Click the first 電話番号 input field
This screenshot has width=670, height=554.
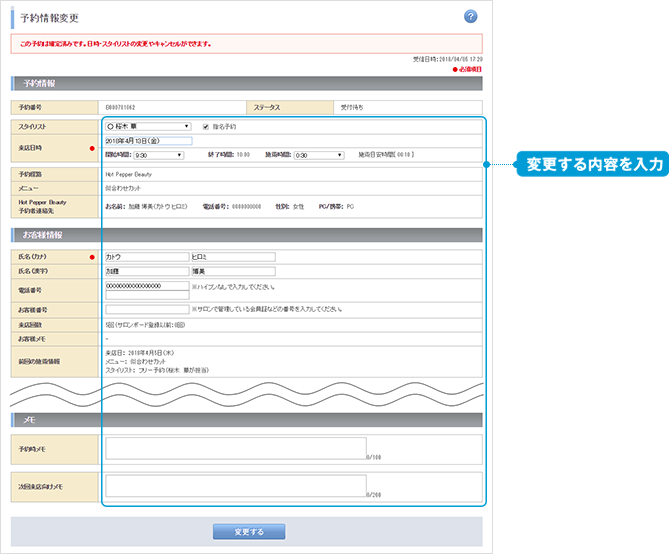pyautogui.click(x=146, y=285)
